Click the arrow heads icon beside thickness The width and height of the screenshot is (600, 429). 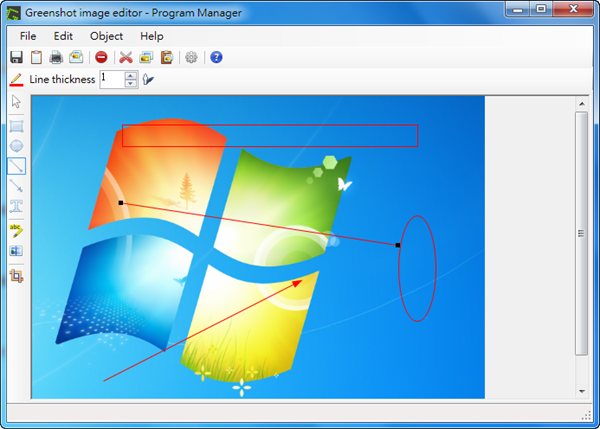148,80
